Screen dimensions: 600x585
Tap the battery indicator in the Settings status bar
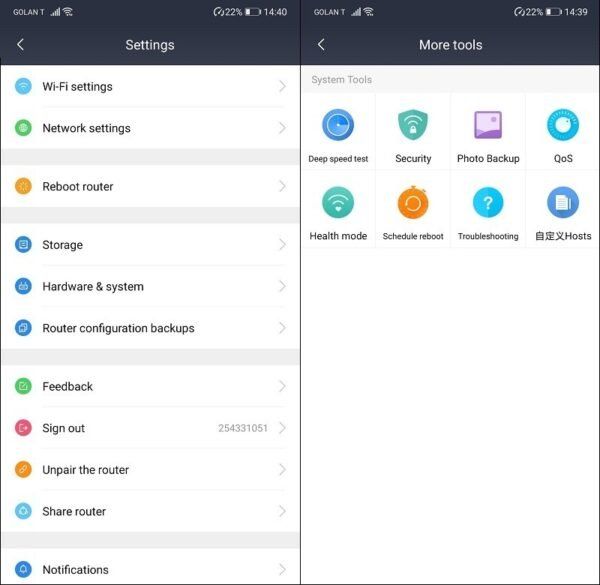coord(253,12)
